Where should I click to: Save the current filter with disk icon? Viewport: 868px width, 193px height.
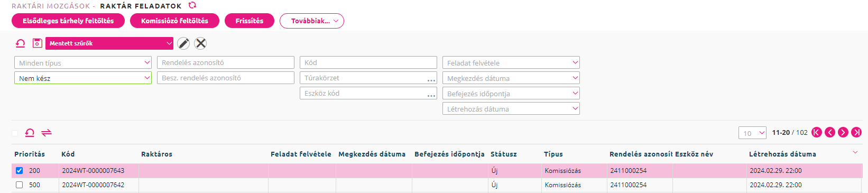click(x=37, y=43)
